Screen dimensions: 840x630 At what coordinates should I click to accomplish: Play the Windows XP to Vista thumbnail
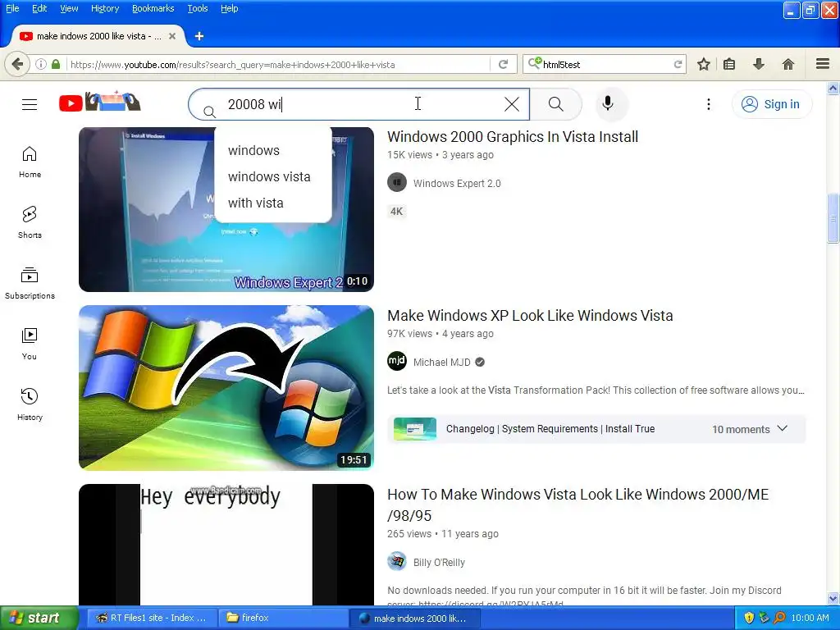pos(226,388)
